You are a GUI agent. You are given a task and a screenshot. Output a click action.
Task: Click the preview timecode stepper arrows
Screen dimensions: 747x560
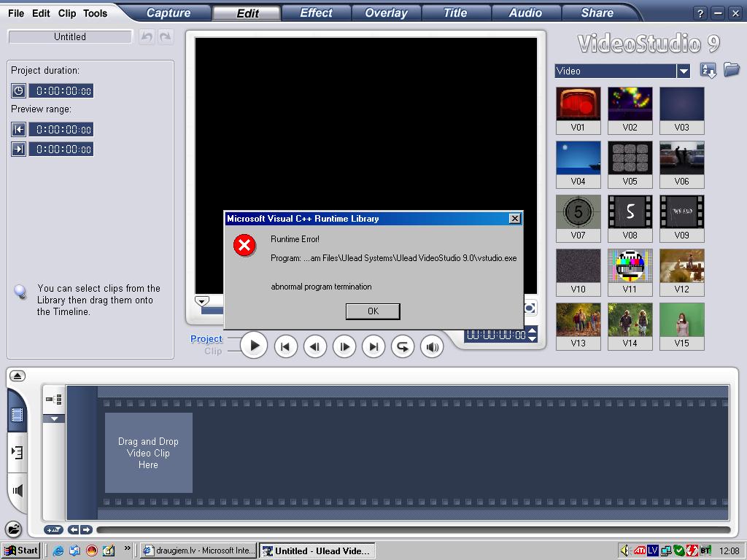point(533,334)
